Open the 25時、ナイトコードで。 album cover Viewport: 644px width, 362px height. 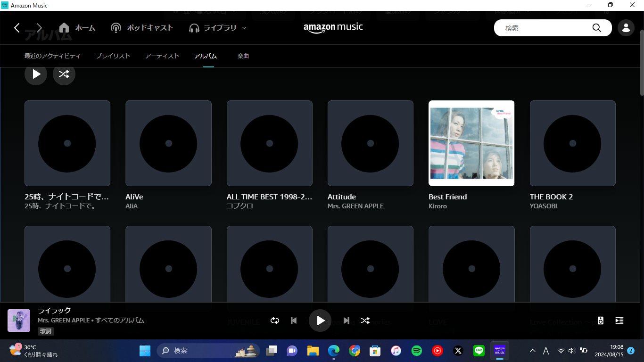click(x=67, y=143)
